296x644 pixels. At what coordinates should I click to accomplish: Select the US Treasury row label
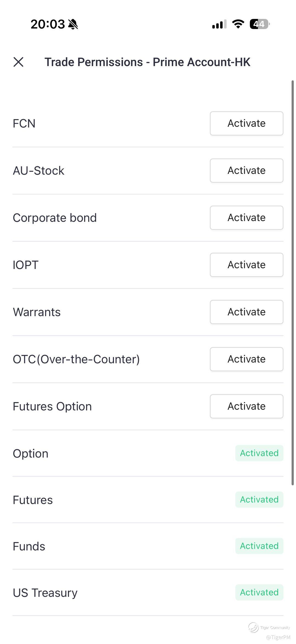45,593
